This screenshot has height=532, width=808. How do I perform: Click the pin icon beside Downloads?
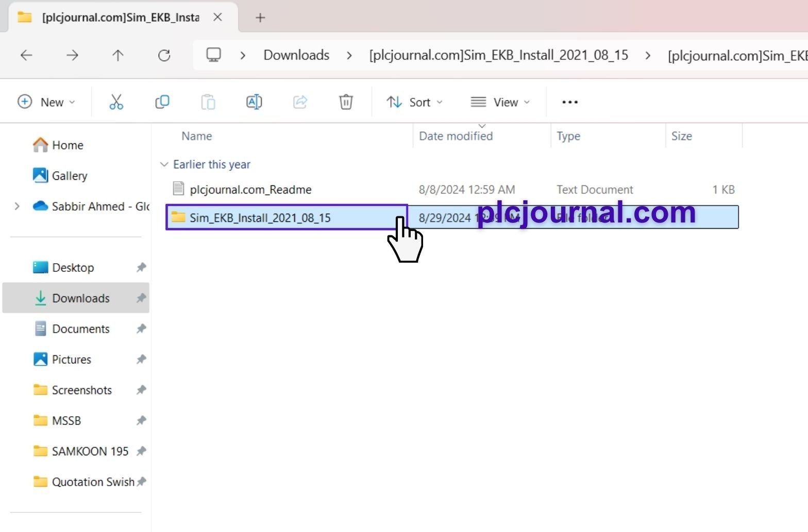pyautogui.click(x=141, y=298)
